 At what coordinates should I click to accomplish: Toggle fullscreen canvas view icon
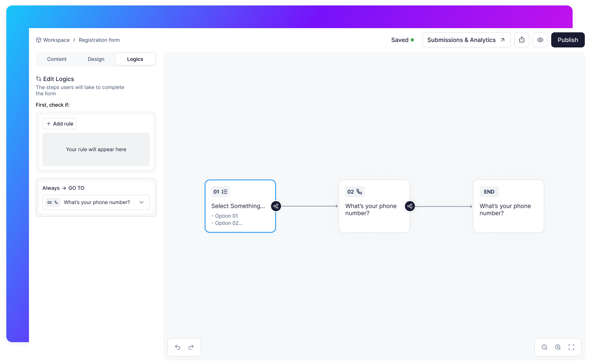pyautogui.click(x=571, y=347)
